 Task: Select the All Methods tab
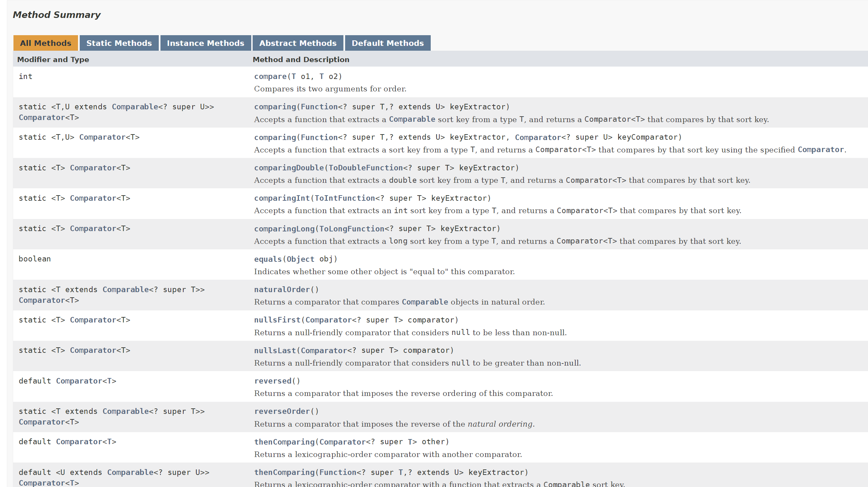(x=46, y=43)
